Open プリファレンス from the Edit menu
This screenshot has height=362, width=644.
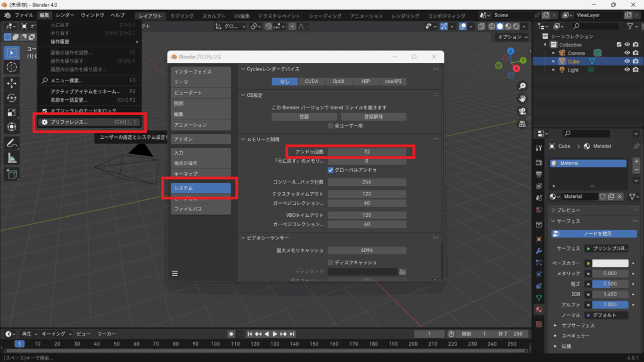click(x=89, y=122)
